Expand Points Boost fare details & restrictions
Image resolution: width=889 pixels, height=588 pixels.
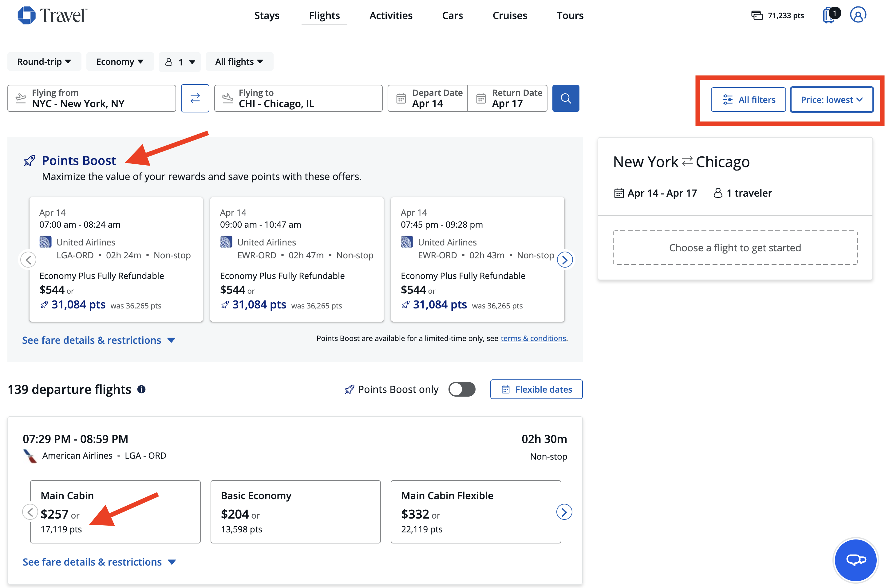99,340
